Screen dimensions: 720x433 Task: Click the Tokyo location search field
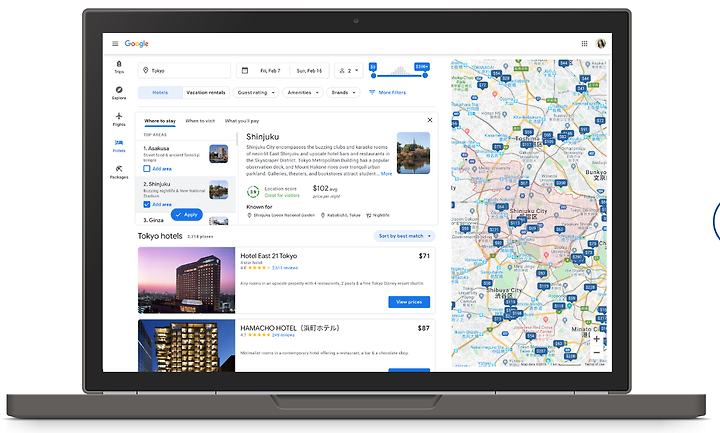tap(184, 70)
